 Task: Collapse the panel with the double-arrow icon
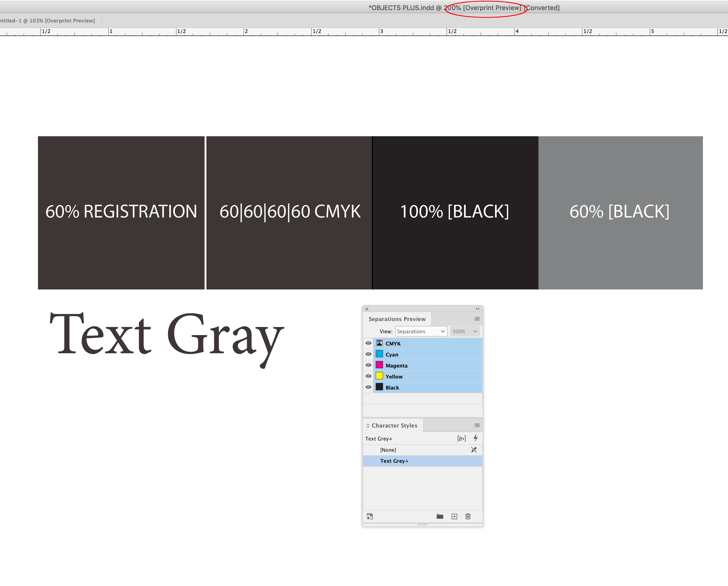coord(477,309)
